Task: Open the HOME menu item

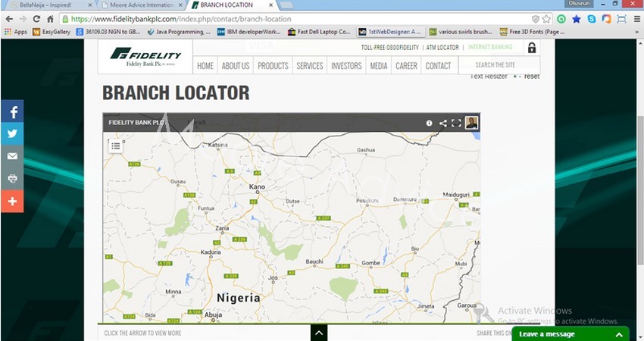Action: pos(205,66)
